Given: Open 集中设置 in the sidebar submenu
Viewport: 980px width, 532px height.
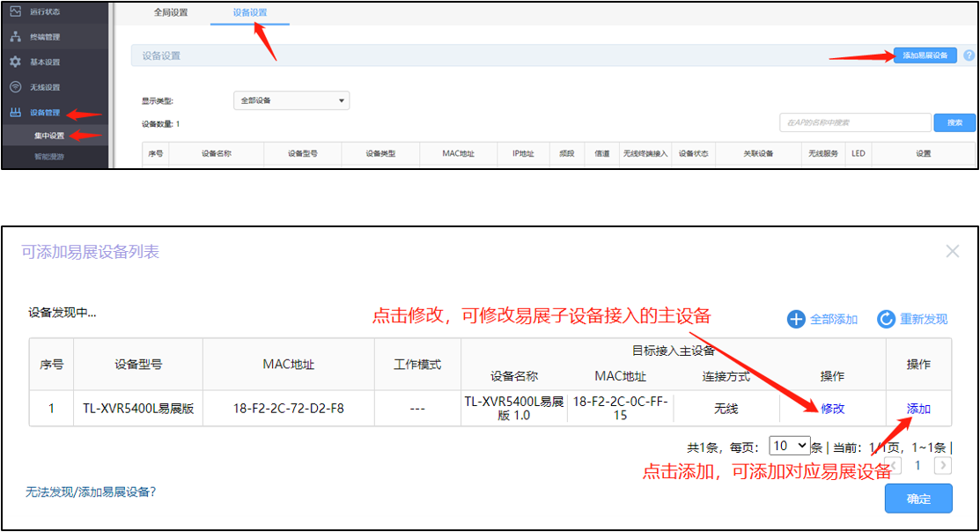Looking at the screenshot, I should click(49, 136).
